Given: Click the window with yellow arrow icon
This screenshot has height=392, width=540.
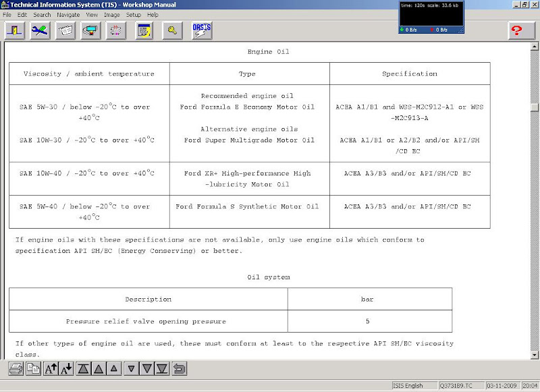Looking at the screenshot, I should click(x=144, y=30).
